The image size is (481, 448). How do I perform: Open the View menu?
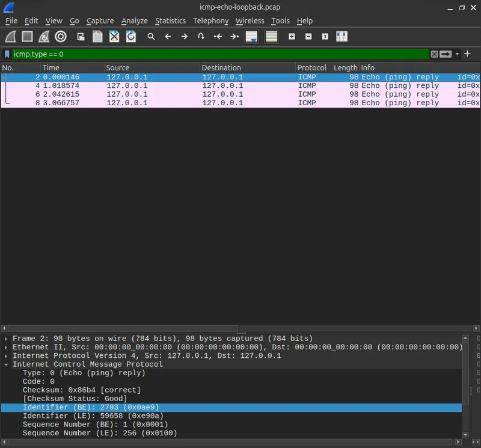[x=54, y=21]
